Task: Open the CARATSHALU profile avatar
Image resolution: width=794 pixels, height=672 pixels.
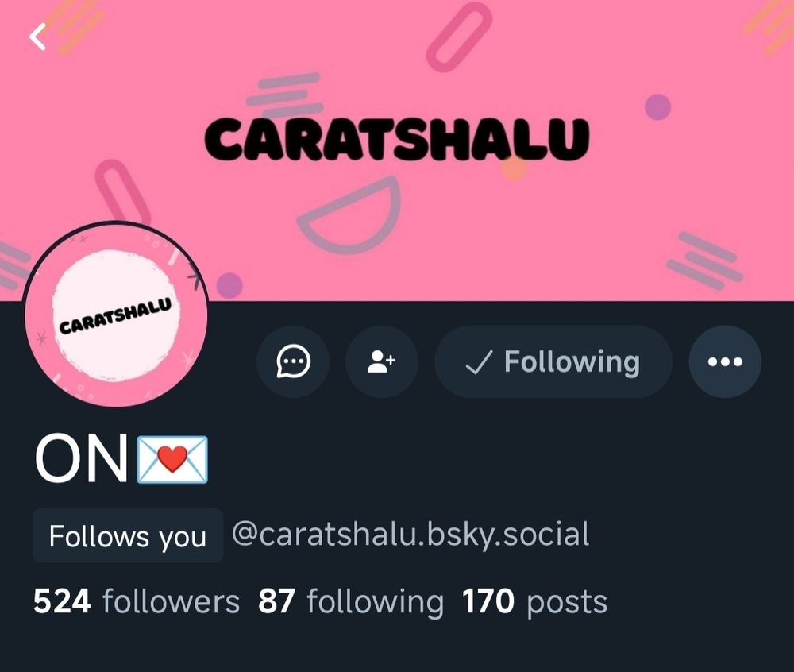Action: 116,315
